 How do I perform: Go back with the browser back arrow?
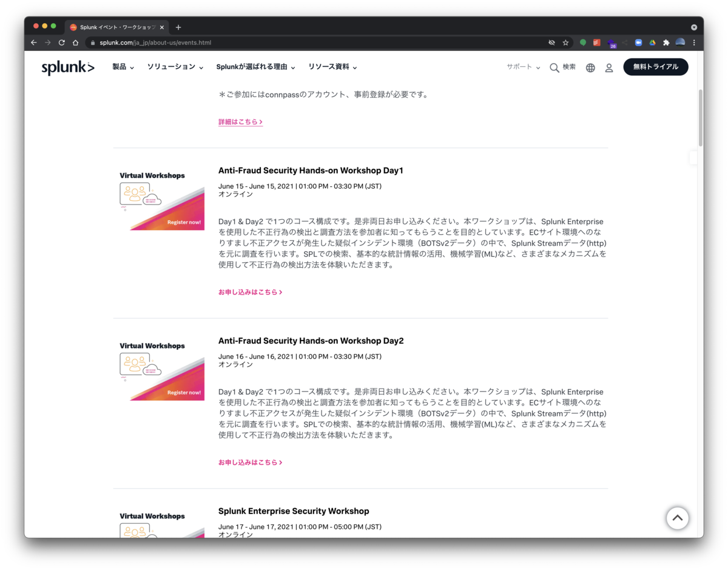pos(33,42)
